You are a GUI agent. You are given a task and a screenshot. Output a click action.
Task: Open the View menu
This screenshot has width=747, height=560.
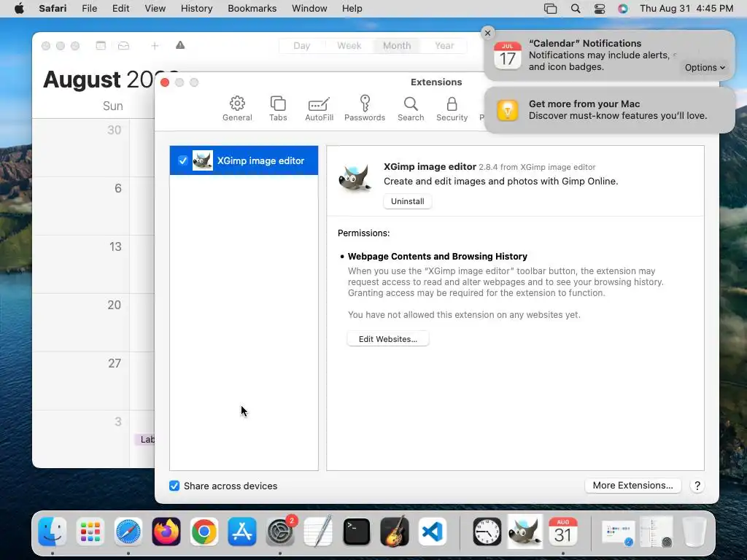click(x=155, y=9)
